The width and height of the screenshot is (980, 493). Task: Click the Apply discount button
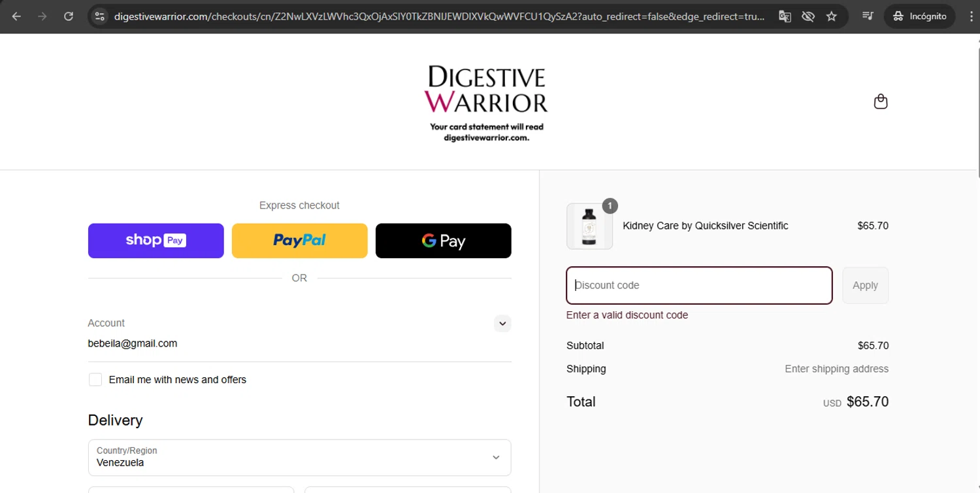tap(865, 285)
